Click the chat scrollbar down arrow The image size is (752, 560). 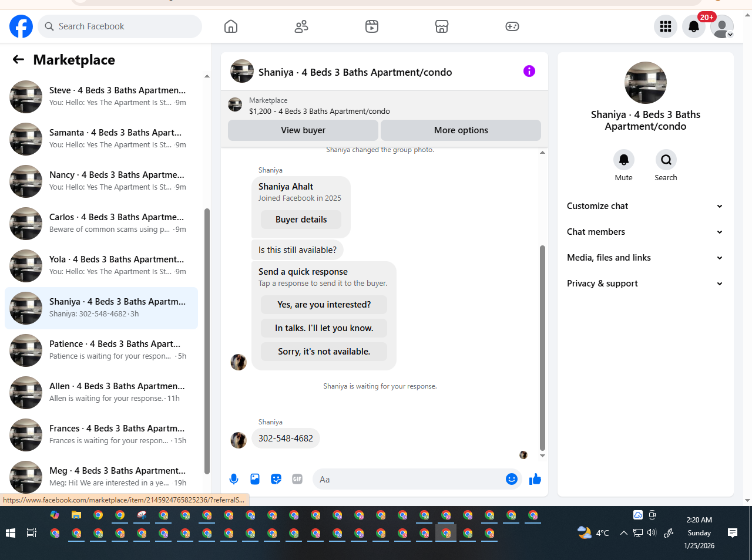click(542, 456)
